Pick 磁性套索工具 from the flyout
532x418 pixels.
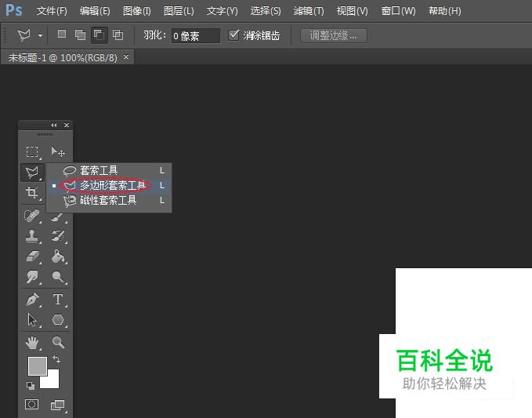point(109,200)
